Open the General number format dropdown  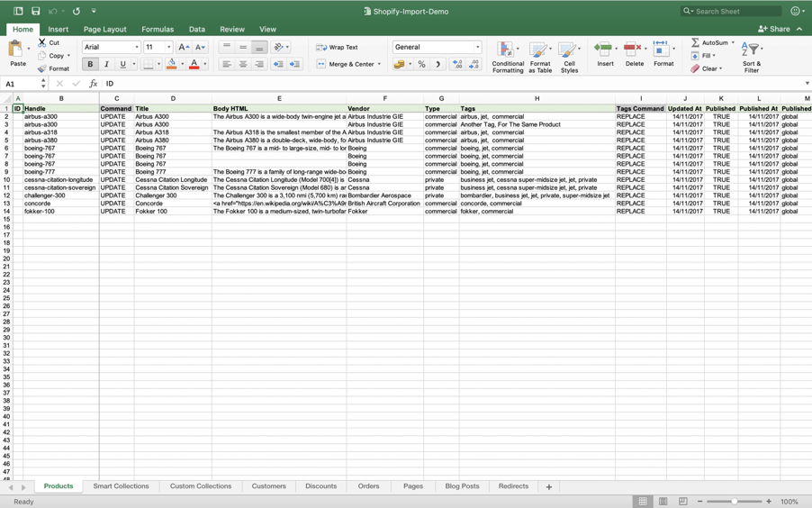click(x=477, y=47)
